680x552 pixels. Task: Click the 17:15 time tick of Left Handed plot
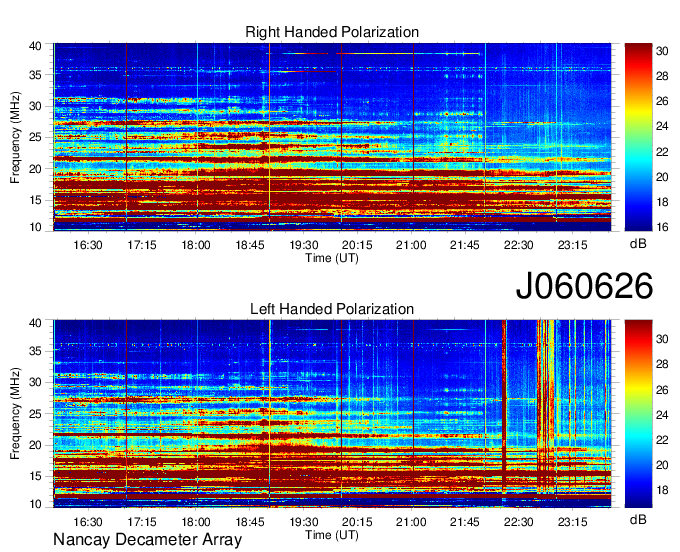tap(142, 522)
